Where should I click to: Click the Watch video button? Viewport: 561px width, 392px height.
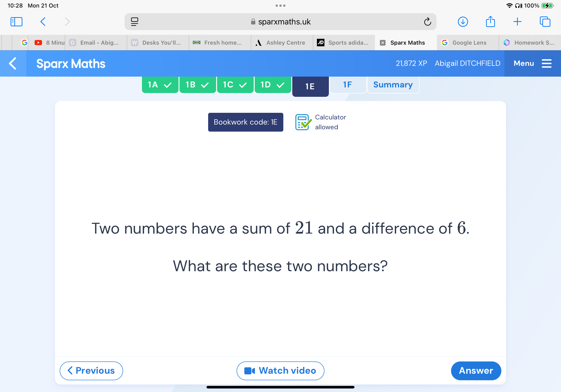280,371
